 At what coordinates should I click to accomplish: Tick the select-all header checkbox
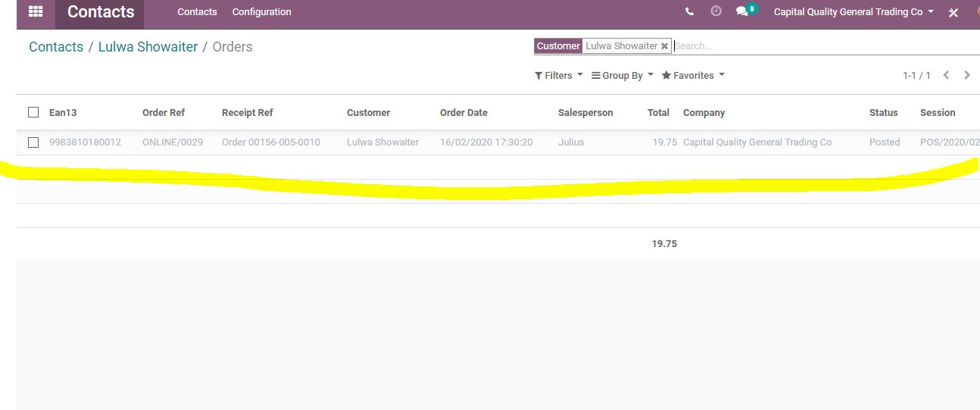[x=33, y=112]
